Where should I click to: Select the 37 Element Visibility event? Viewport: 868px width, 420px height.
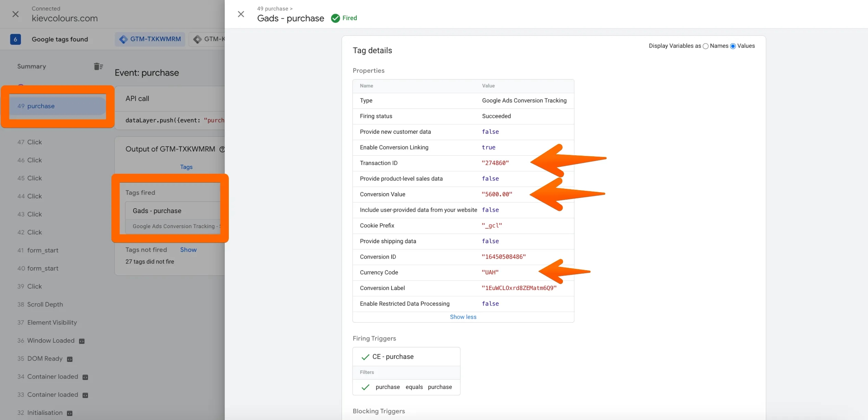[x=47, y=323]
